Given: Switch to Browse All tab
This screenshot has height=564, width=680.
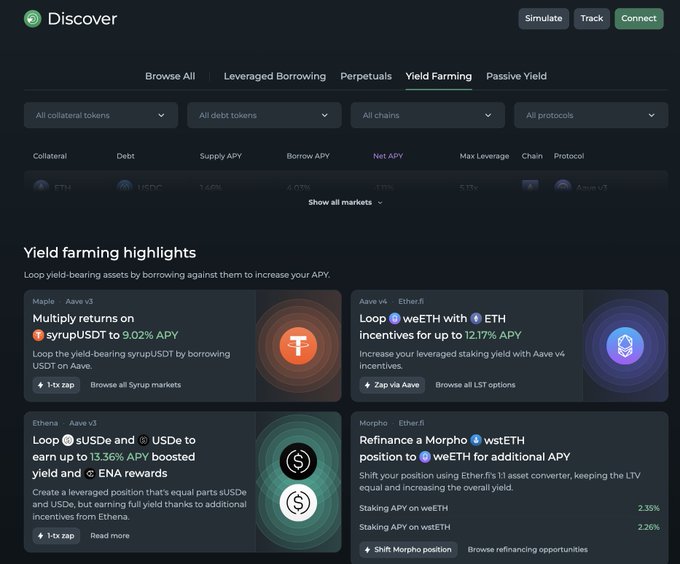Looking at the screenshot, I should coord(170,76).
